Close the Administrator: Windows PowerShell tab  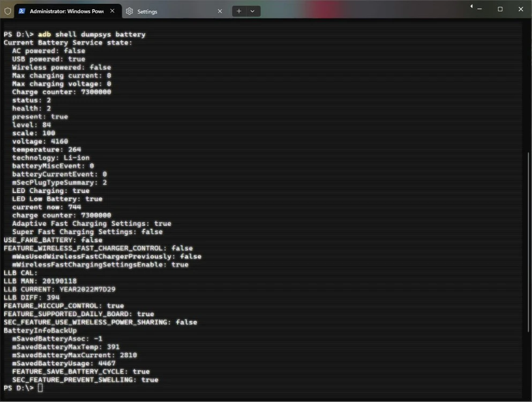click(x=113, y=11)
